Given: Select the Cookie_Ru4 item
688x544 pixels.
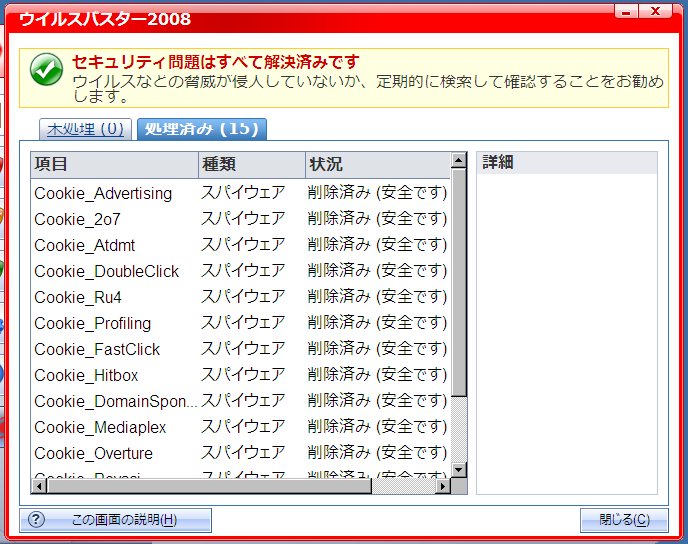Looking at the screenshot, I should click(x=240, y=297).
